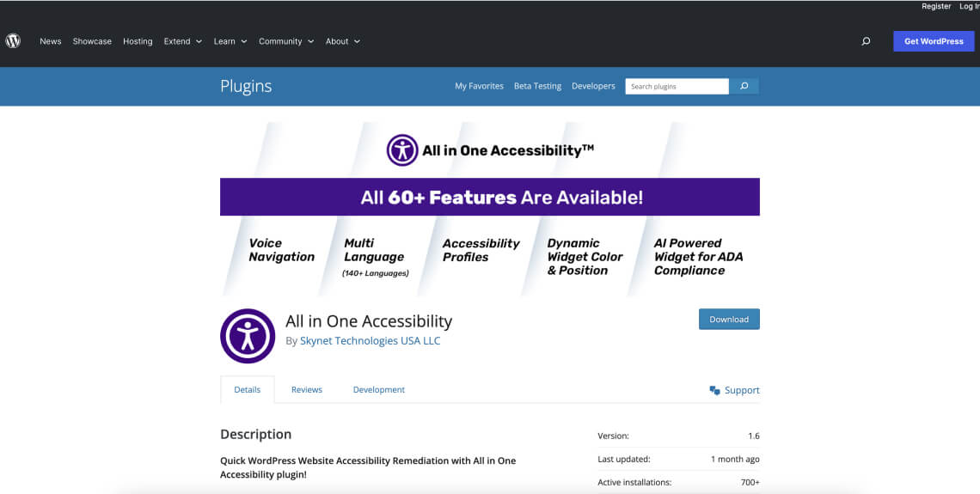The image size is (980, 494).
Task: Click the WordPress logo icon
Action: (x=13, y=40)
